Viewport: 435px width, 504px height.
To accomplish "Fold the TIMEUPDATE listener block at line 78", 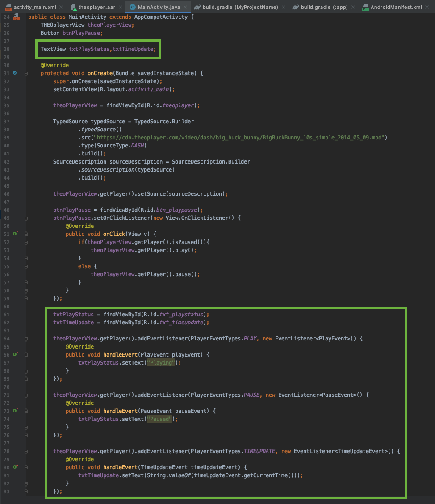I will [26, 451].
